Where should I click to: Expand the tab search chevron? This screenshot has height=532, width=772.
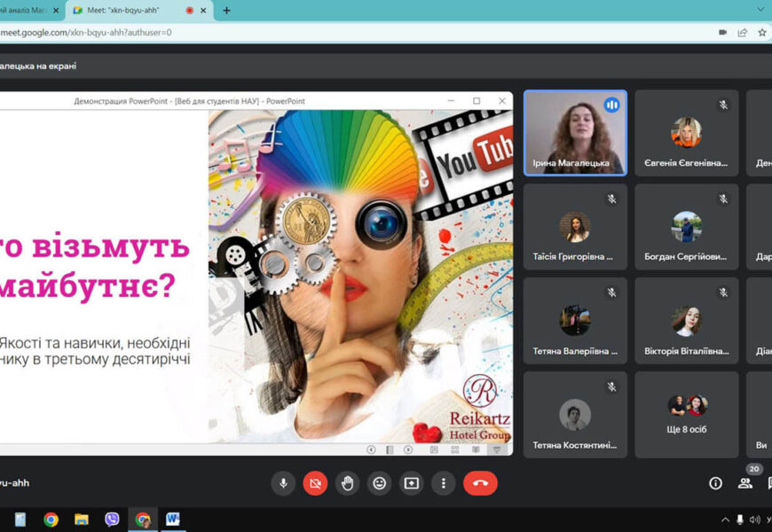pyautogui.click(x=760, y=10)
